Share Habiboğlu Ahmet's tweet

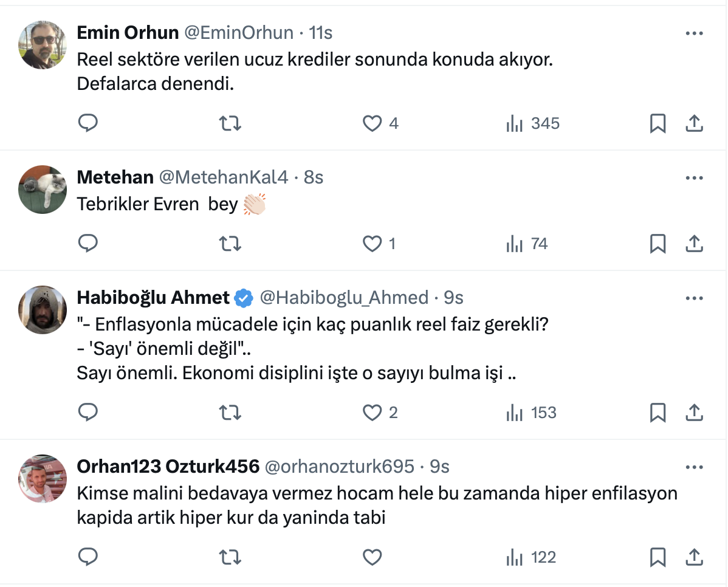(x=694, y=413)
